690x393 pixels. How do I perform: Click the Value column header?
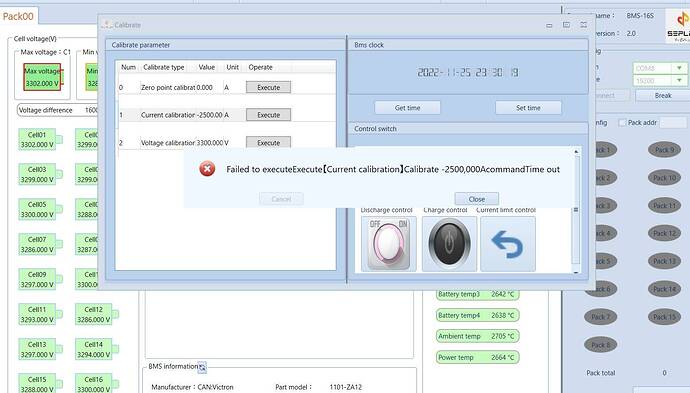[206, 67]
